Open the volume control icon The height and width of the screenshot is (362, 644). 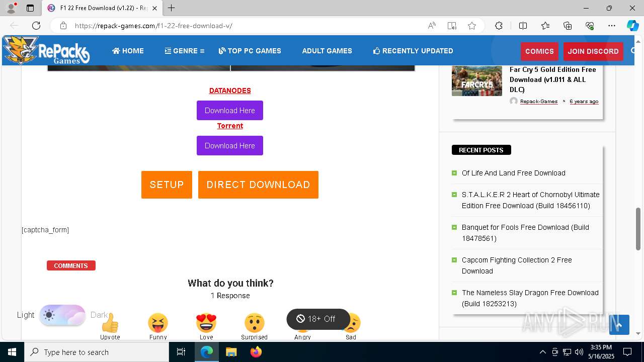(x=579, y=352)
